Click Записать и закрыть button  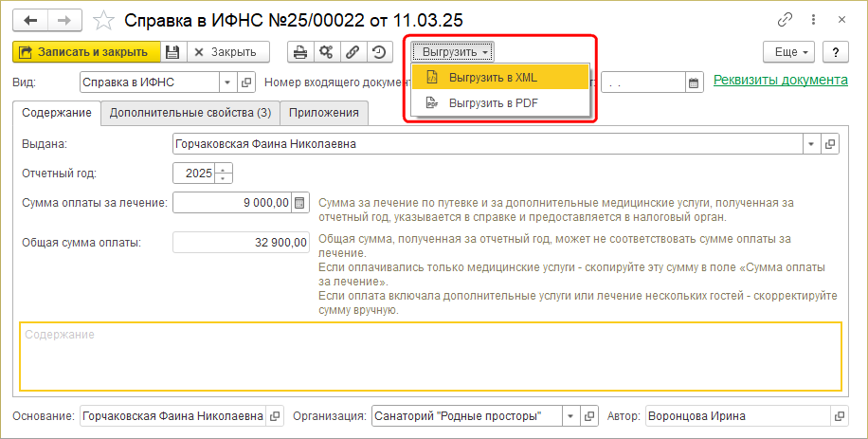(x=86, y=52)
